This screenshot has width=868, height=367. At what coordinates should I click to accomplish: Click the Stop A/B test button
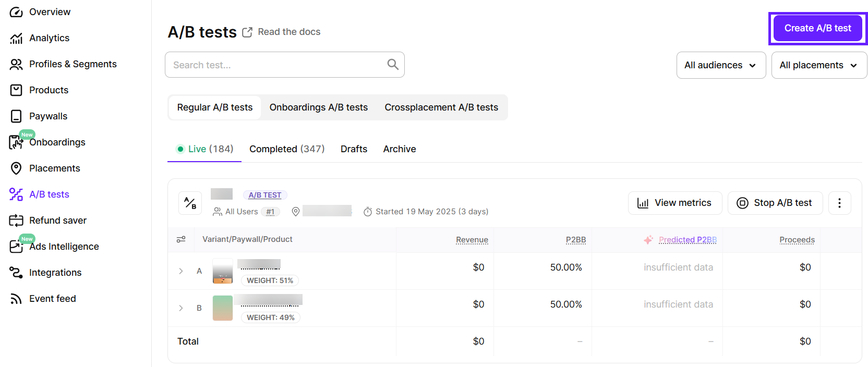click(775, 203)
